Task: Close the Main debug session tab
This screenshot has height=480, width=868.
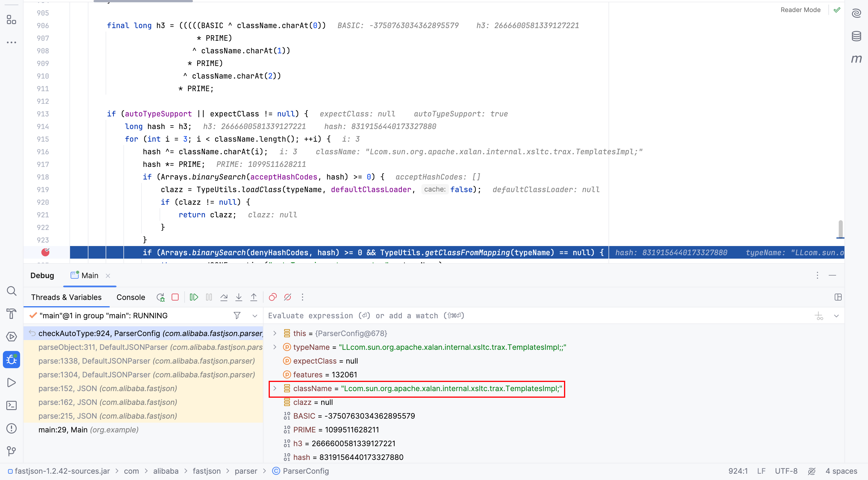Action: 108,276
